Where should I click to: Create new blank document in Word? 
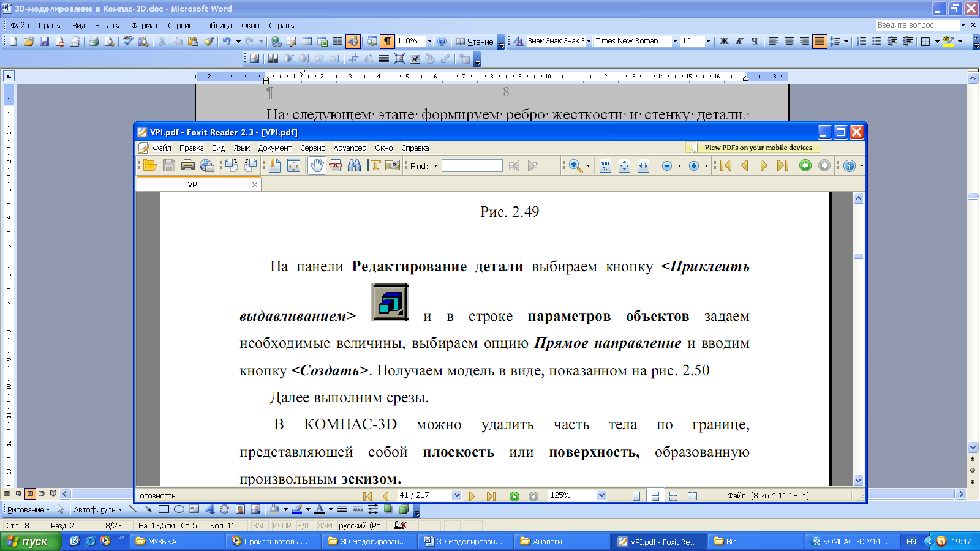point(13,41)
